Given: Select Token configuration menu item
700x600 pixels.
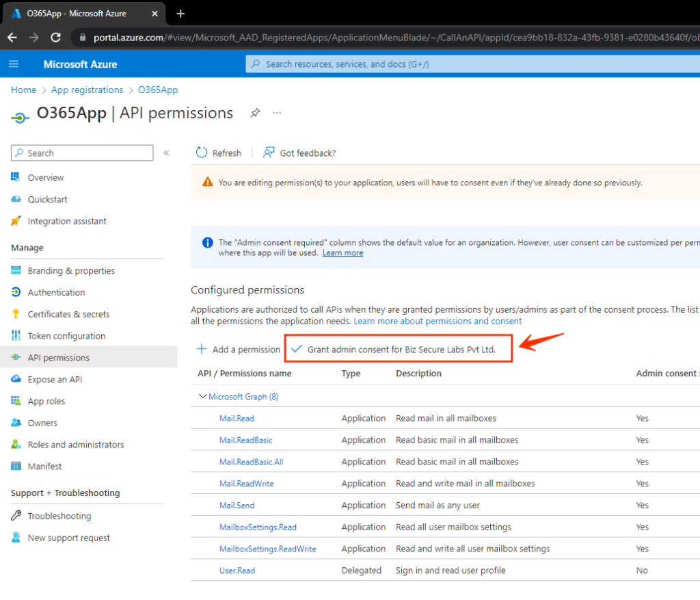Looking at the screenshot, I should point(66,336).
